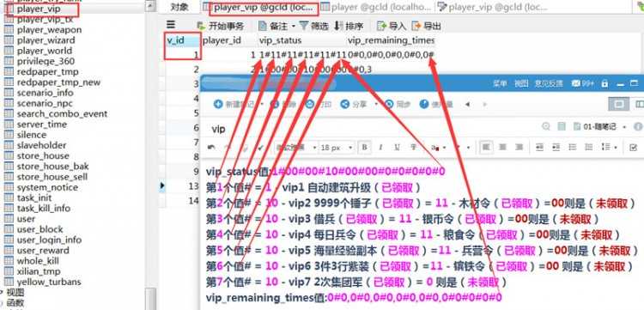The width and height of the screenshot is (644, 310).
Task: Select the player_id column header
Action: [222, 40]
